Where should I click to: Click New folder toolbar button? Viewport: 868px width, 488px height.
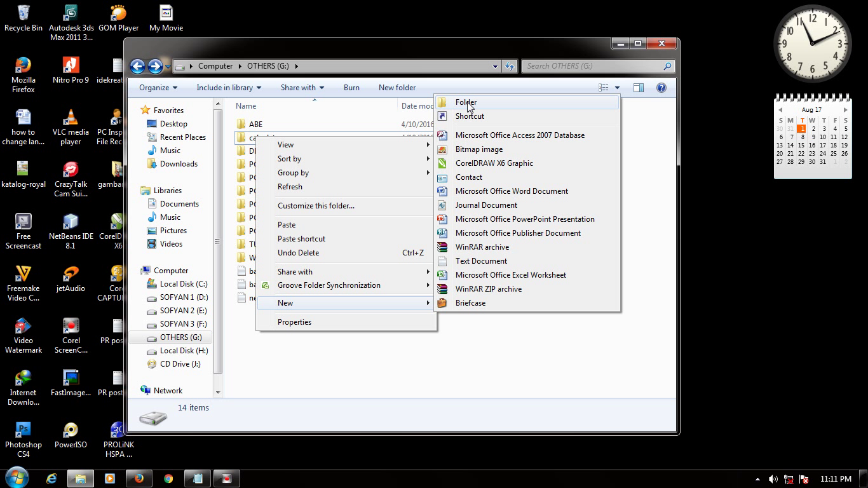pyautogui.click(x=397, y=88)
